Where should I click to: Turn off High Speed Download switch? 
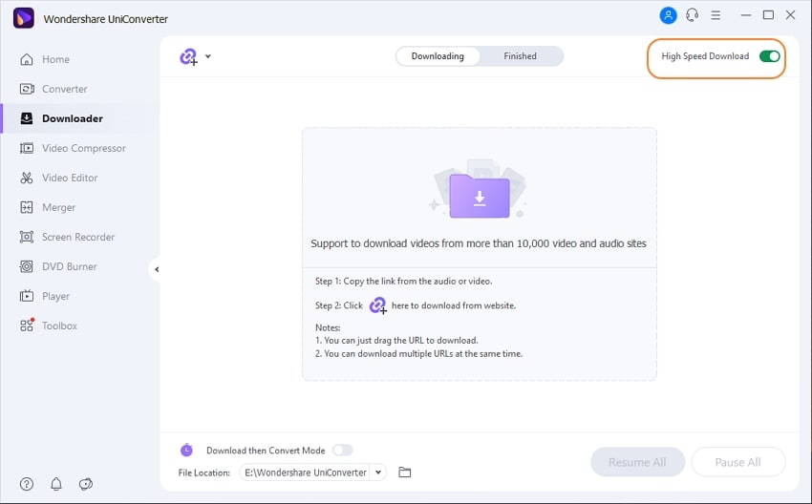pos(770,56)
